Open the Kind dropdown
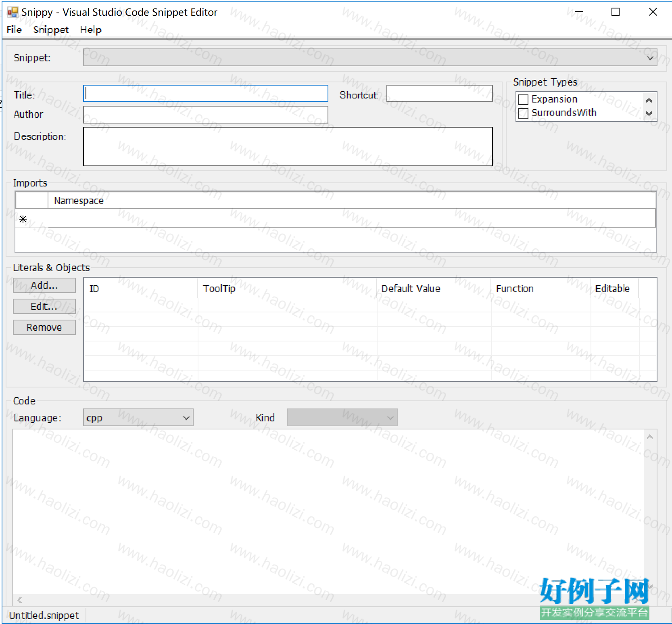Image resolution: width=672 pixels, height=624 pixels. (342, 418)
